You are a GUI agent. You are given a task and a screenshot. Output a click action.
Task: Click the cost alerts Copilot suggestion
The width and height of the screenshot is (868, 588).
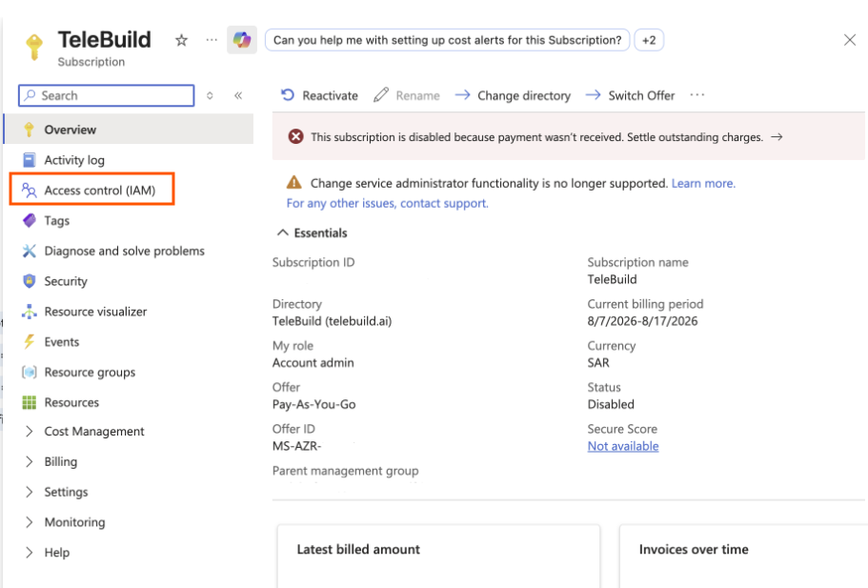(447, 40)
